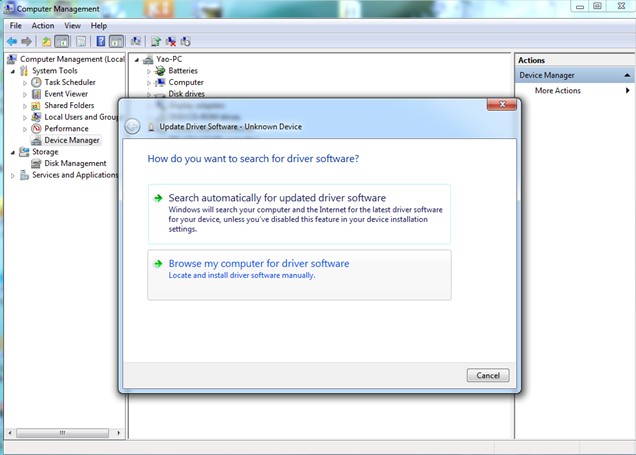
Task: Choose Search automatically for updated driver software
Action: (x=277, y=198)
